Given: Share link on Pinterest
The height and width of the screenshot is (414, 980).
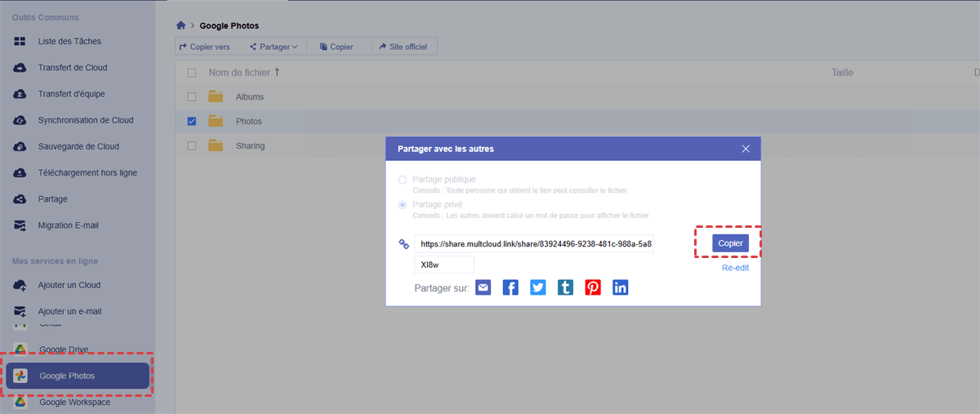Looking at the screenshot, I should coord(593,287).
